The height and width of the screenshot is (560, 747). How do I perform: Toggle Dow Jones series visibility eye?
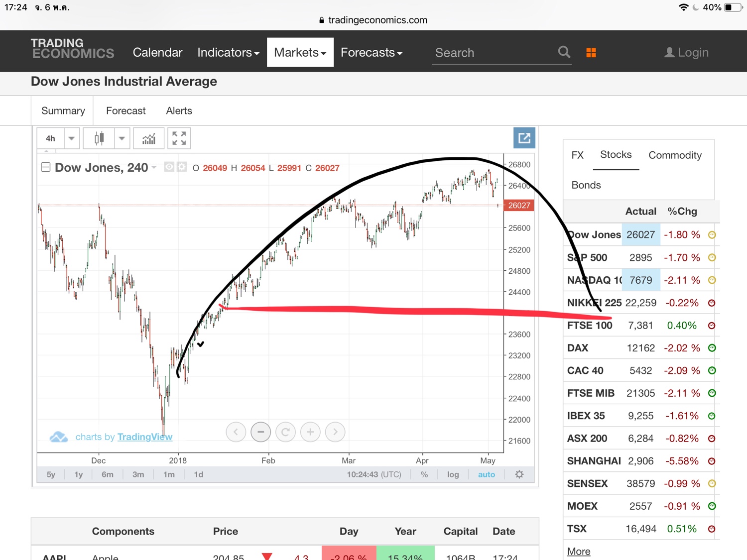[169, 167]
